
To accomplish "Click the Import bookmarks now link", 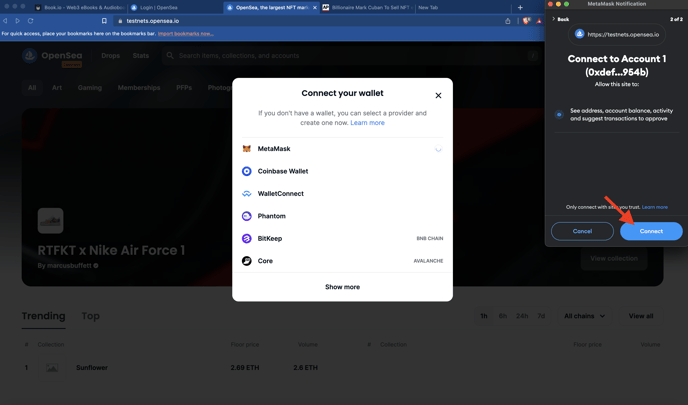I will click(x=186, y=34).
